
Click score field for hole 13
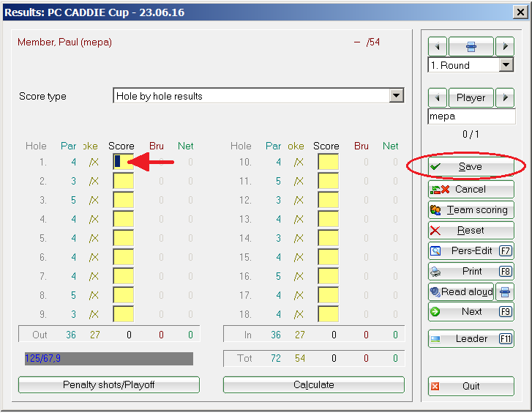pos(329,219)
